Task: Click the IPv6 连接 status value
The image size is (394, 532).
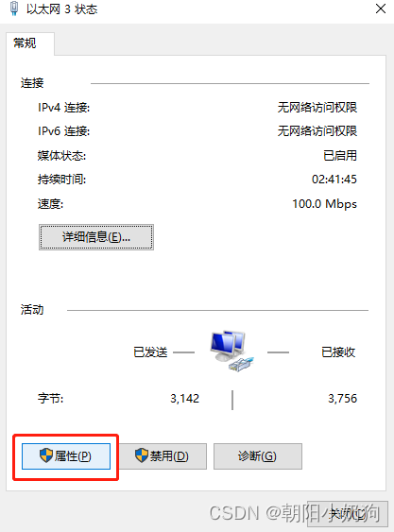Action: 317,131
